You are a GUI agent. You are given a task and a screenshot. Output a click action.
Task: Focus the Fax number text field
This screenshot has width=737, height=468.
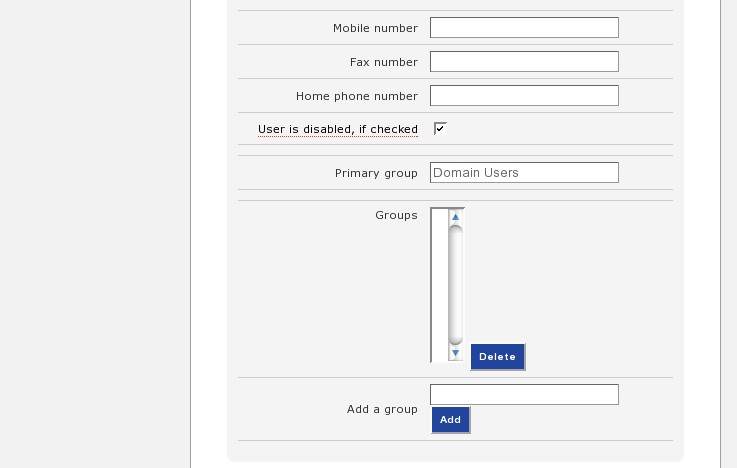(x=524, y=62)
